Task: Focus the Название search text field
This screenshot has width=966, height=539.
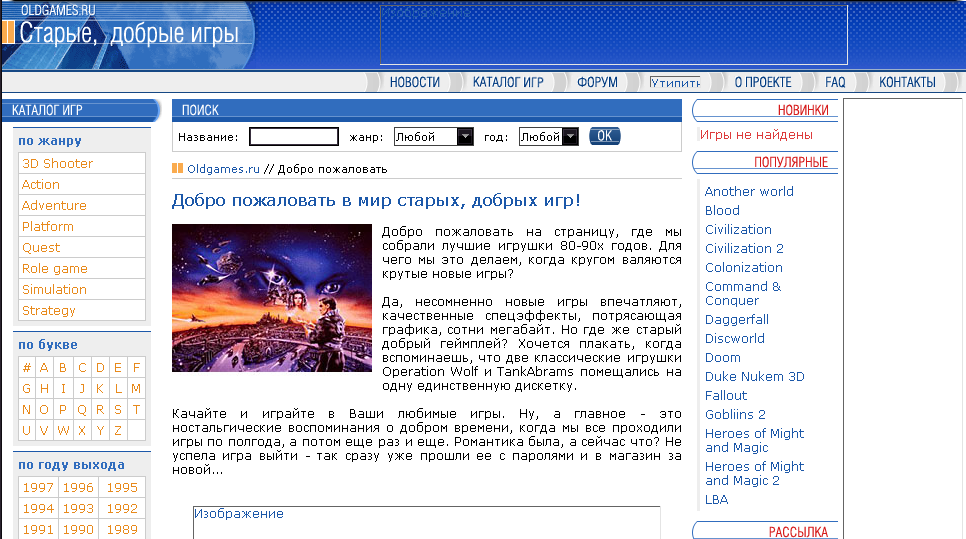Action: click(x=294, y=137)
